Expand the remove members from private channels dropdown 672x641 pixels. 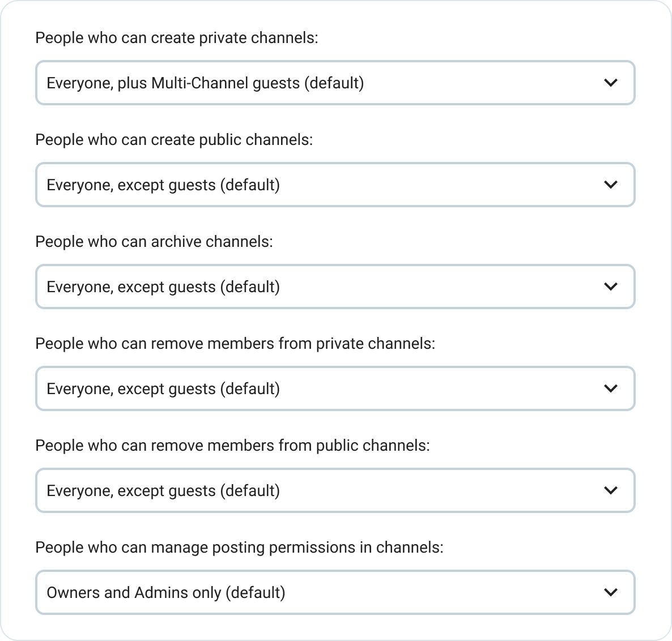[x=334, y=388]
